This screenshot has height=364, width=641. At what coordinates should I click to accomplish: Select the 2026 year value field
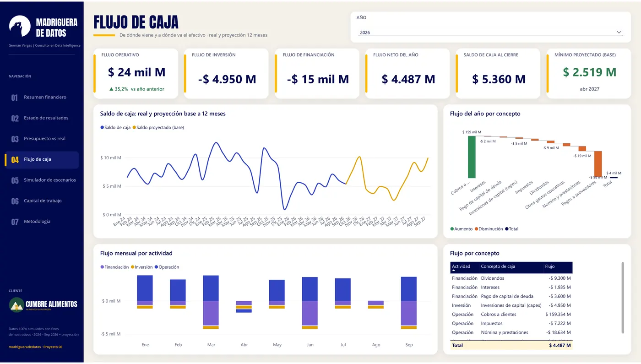click(x=491, y=33)
